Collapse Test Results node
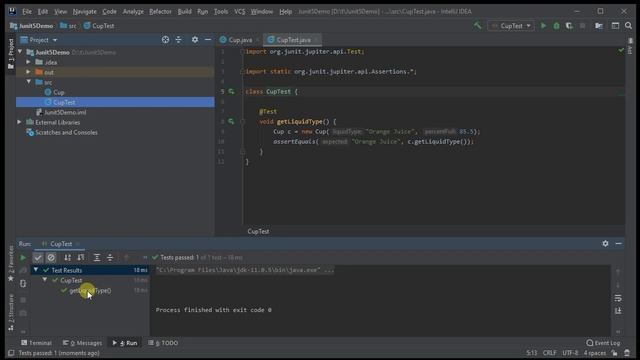 click(36, 270)
